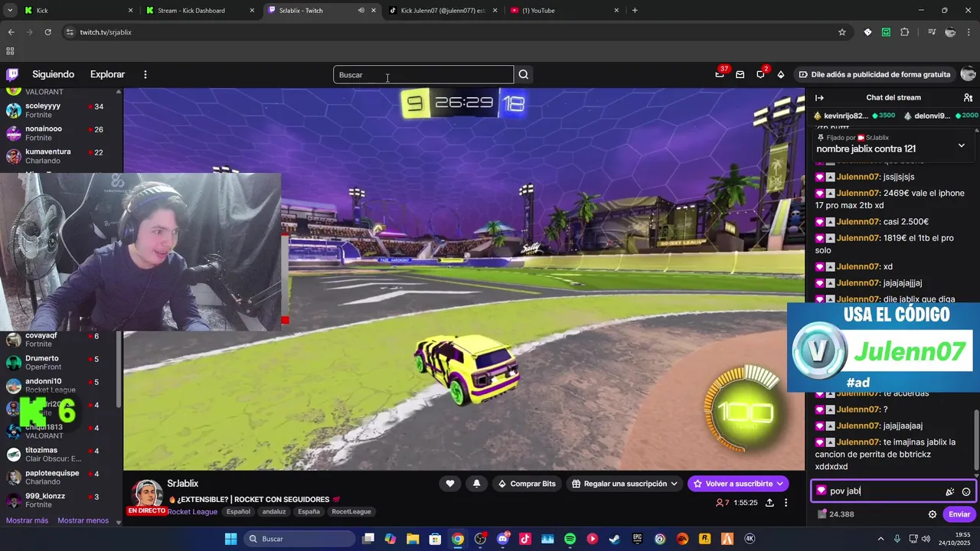Open the Volver a suscribirte dropdown
Viewport: 980px width, 551px height.
point(738,484)
